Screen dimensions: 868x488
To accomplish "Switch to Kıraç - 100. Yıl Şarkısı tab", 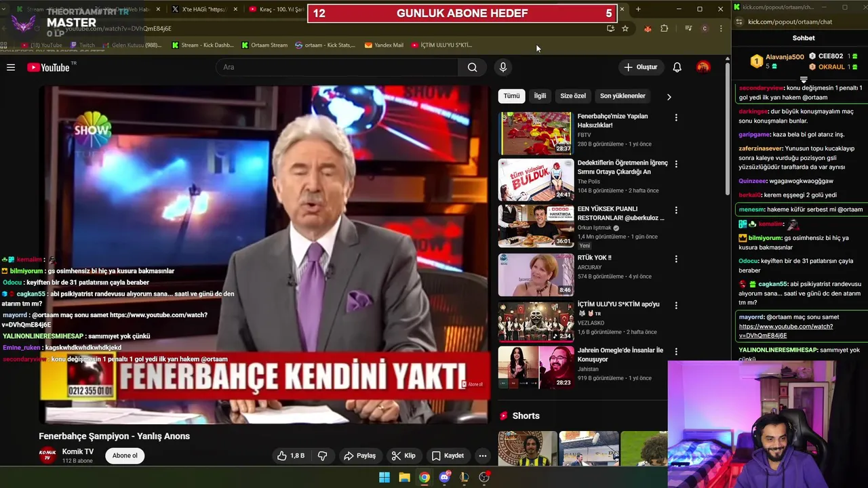I will (278, 9).
